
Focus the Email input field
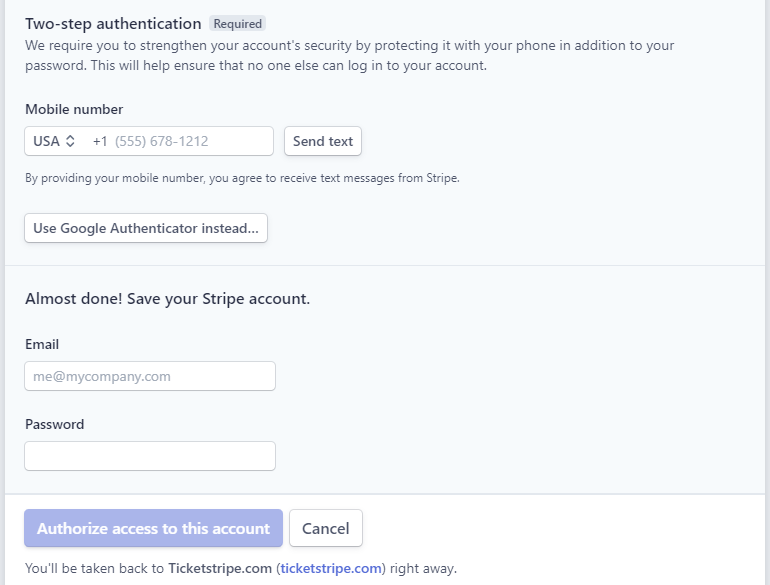click(150, 376)
